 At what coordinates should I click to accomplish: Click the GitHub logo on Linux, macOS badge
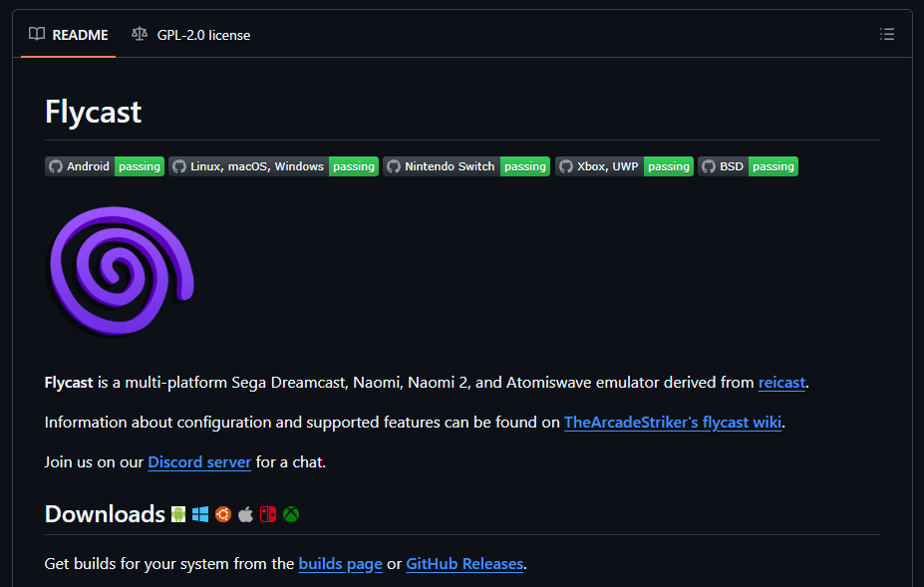tap(179, 166)
